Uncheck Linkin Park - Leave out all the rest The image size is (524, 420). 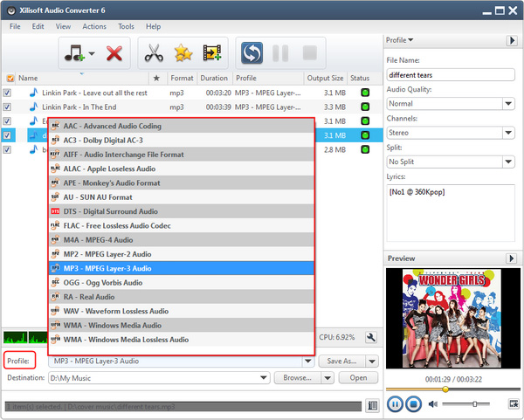8,93
